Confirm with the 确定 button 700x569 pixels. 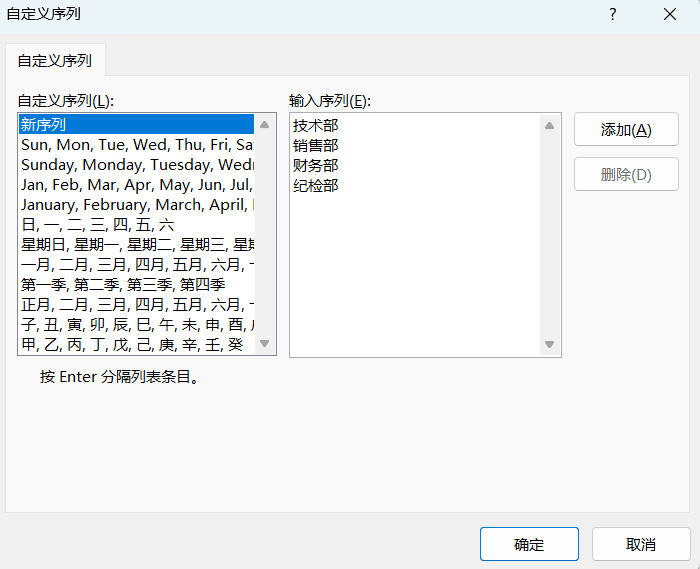tap(529, 544)
